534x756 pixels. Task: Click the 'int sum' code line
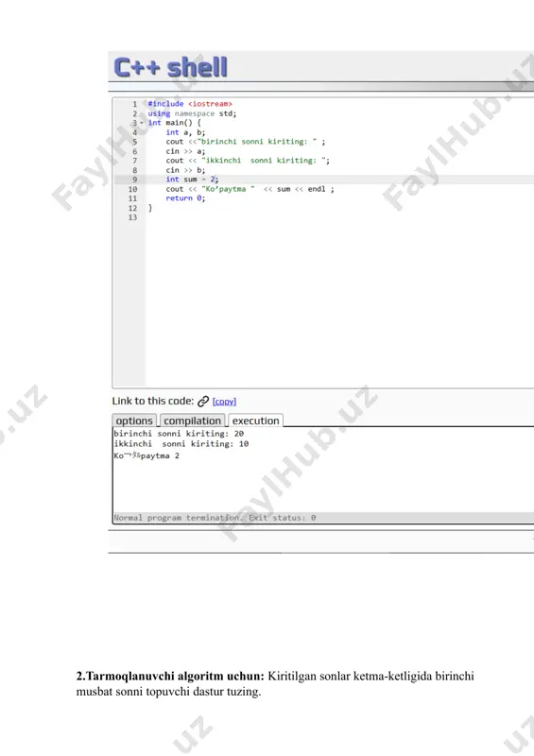pos(192,180)
